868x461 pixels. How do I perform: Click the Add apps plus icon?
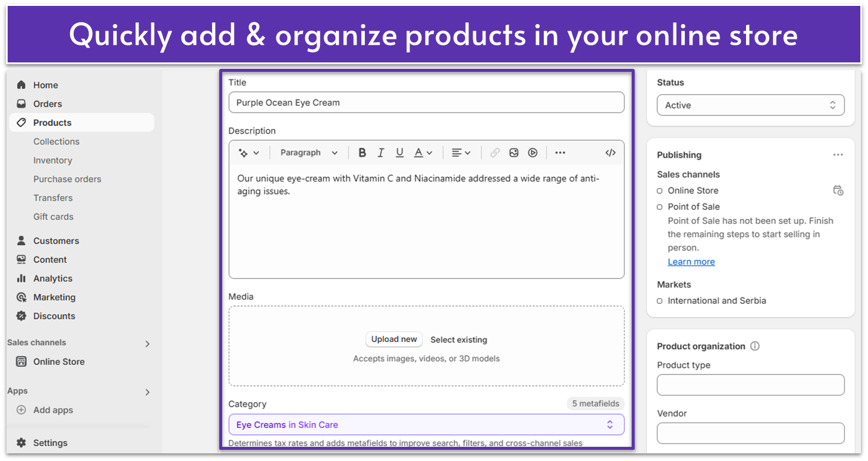click(x=21, y=410)
